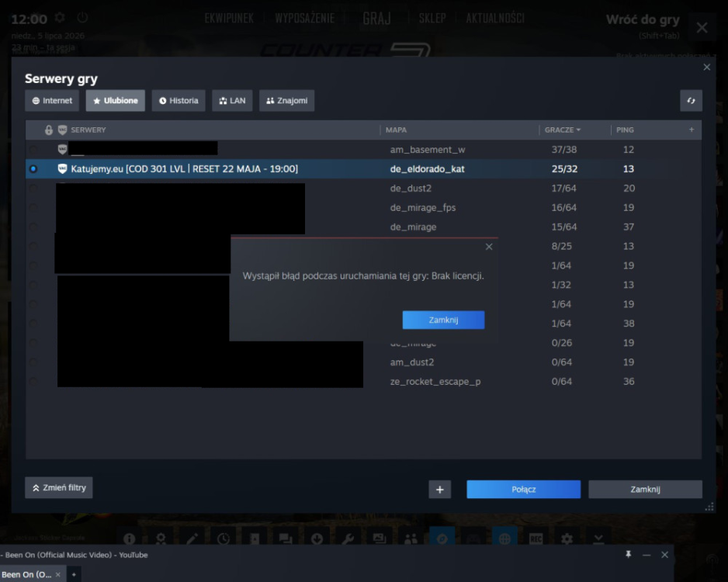Switch to the Historia tab

tap(179, 101)
